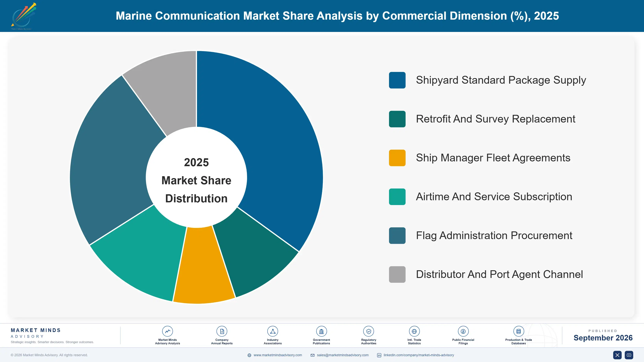Click the 'Distributor And Port Agent Channel' legend label
644x362 pixels.
point(499,274)
